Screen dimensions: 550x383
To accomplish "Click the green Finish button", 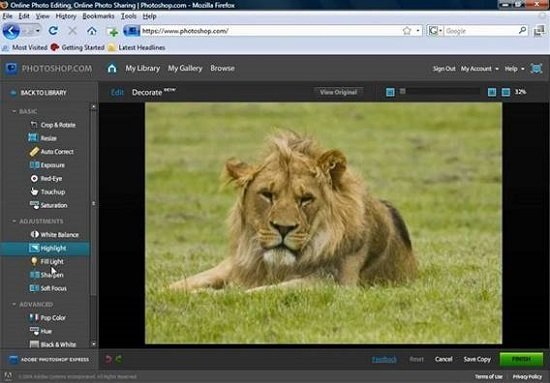I will [x=521, y=359].
